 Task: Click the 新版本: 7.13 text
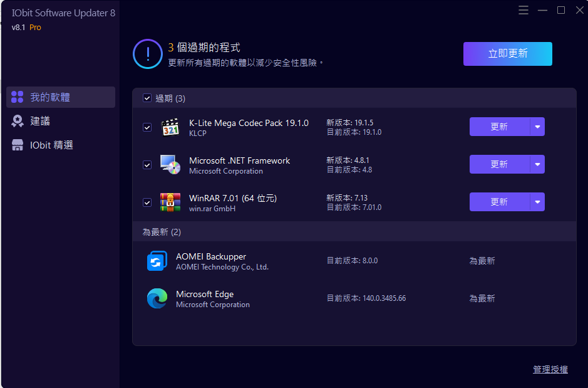click(x=347, y=197)
